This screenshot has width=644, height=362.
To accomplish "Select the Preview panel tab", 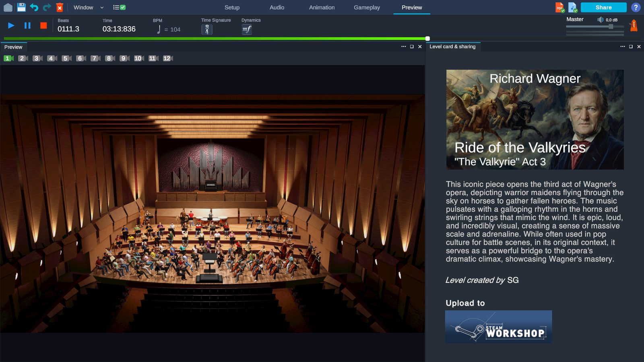I will click(14, 47).
